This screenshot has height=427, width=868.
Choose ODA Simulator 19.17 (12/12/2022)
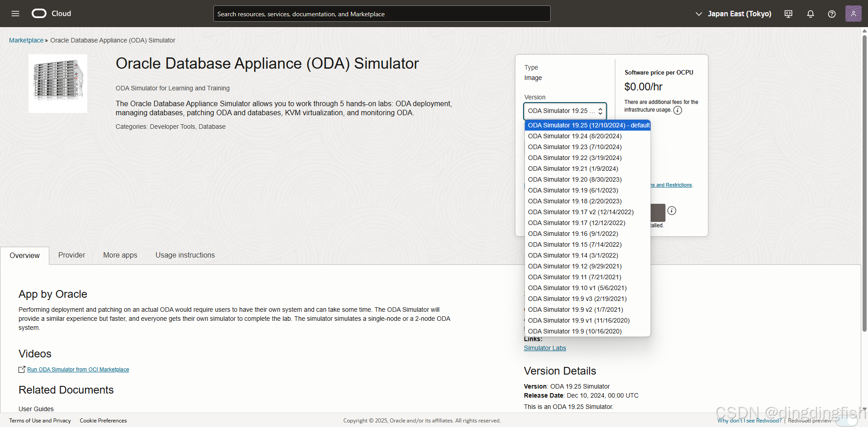(588, 223)
